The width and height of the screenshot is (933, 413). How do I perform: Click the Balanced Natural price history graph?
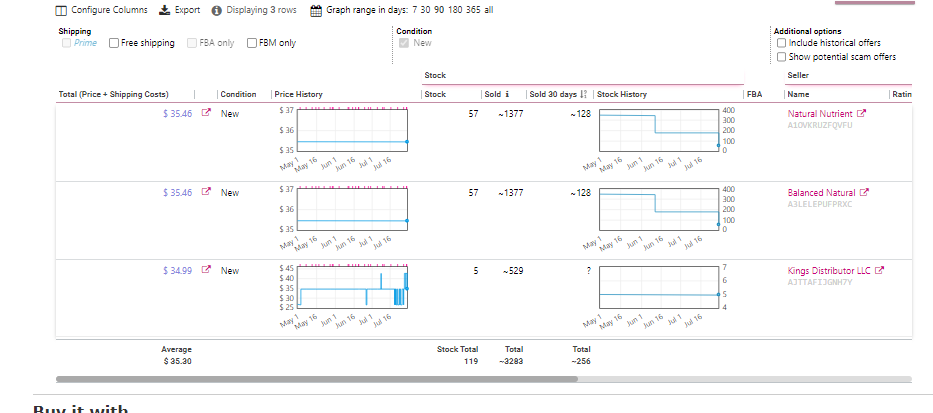[352, 209]
